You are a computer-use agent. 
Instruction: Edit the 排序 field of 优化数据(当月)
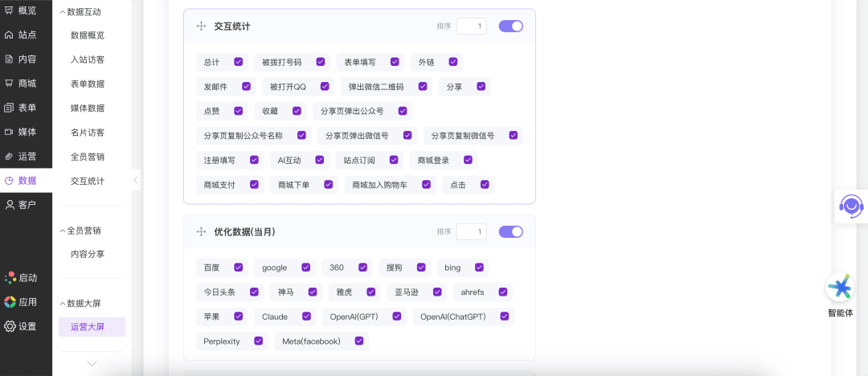click(x=471, y=231)
